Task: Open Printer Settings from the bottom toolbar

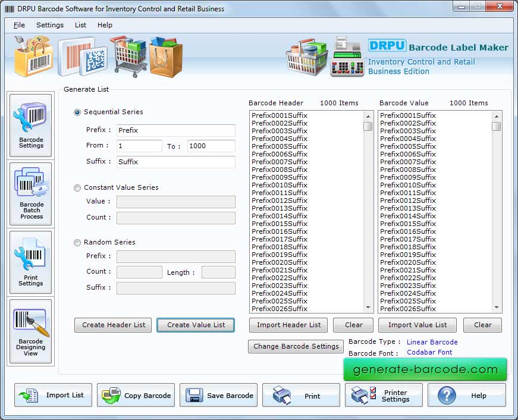Action: click(384, 395)
